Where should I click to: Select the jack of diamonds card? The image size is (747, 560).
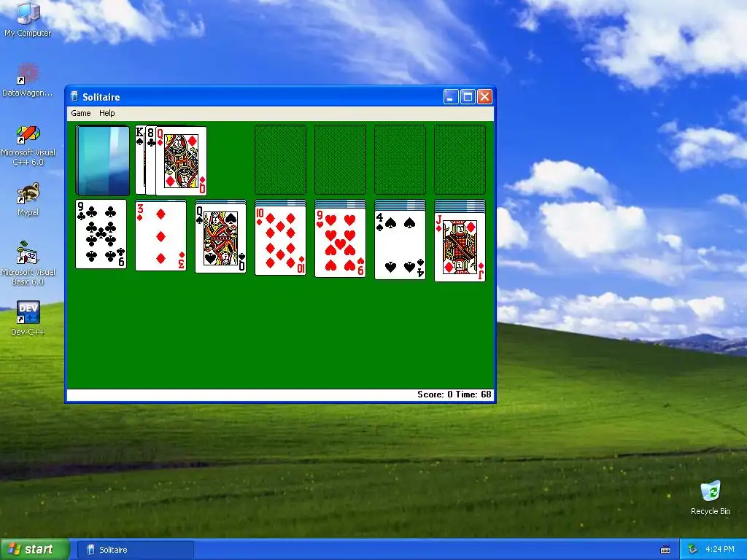(x=460, y=247)
